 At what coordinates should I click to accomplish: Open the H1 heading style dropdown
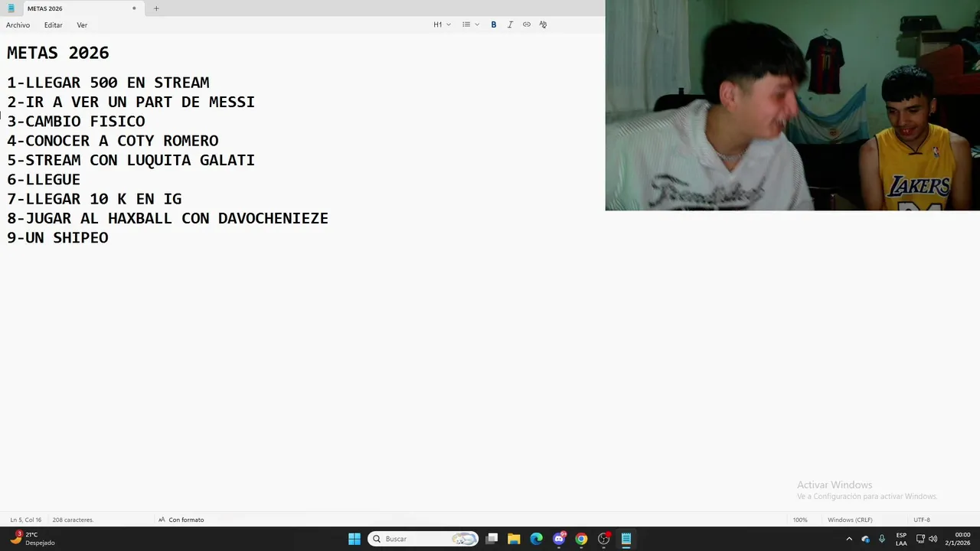pyautogui.click(x=443, y=24)
